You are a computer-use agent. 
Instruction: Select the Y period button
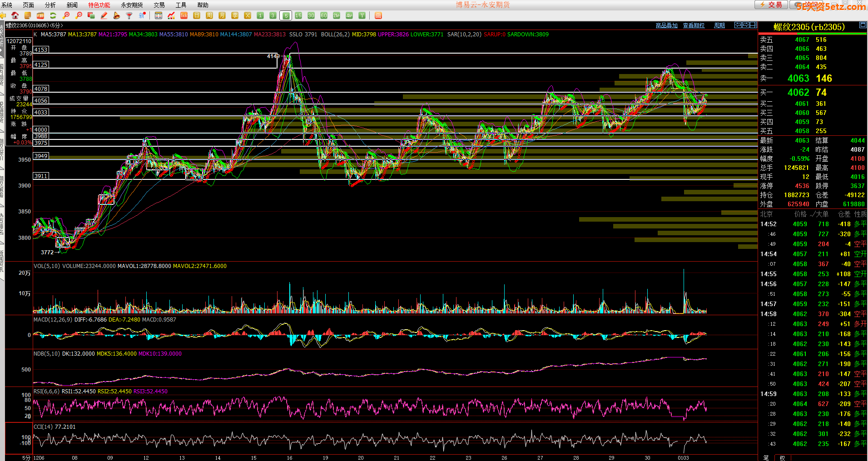pyautogui.click(x=362, y=15)
